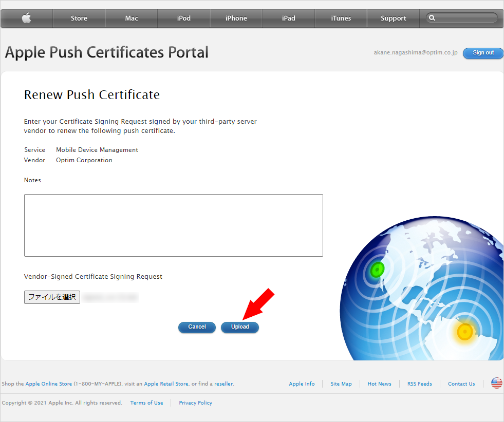Select the Optim Corporation vendor text
The height and width of the screenshot is (422, 504).
pos(84,160)
